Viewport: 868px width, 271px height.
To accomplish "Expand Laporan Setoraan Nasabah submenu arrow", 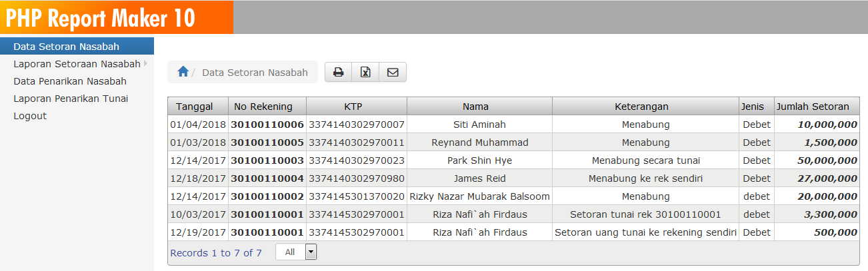I will pyautogui.click(x=145, y=64).
